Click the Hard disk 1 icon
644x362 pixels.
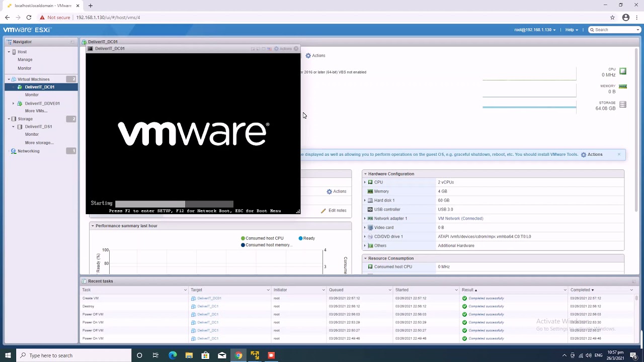click(370, 200)
